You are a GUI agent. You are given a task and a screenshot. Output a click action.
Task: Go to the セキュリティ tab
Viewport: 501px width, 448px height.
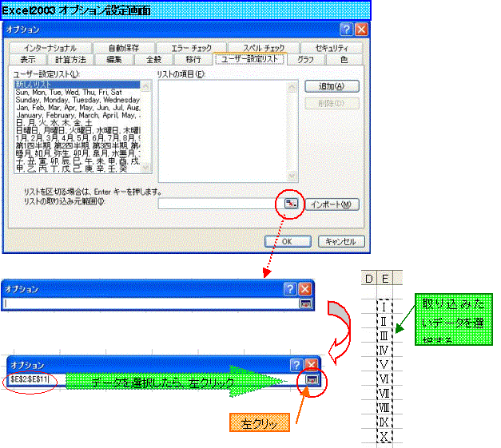(x=332, y=48)
